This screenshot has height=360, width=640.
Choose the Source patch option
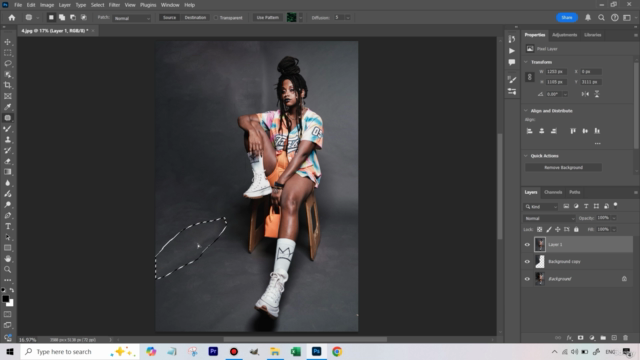click(x=169, y=18)
